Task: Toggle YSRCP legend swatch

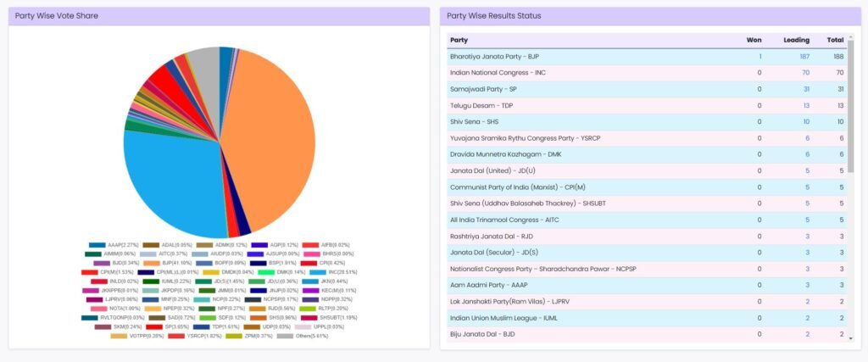Action: 175,336
